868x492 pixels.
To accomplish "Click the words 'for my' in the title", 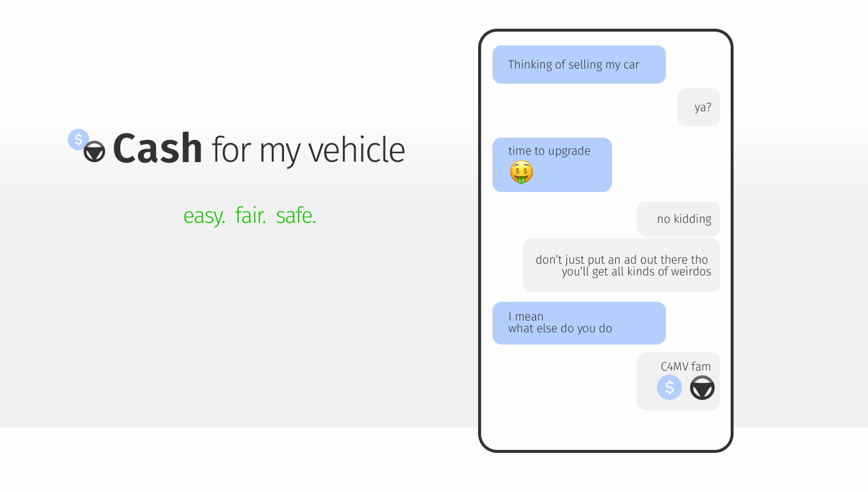I will point(255,150).
